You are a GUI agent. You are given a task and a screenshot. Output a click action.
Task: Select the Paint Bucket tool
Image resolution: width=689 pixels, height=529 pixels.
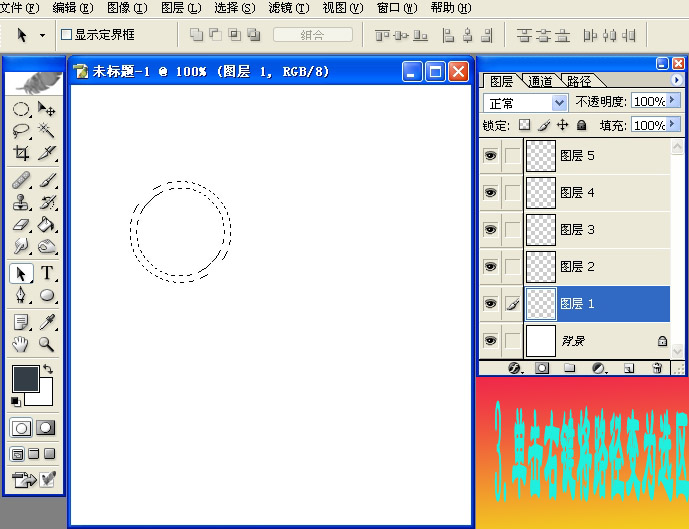point(47,225)
